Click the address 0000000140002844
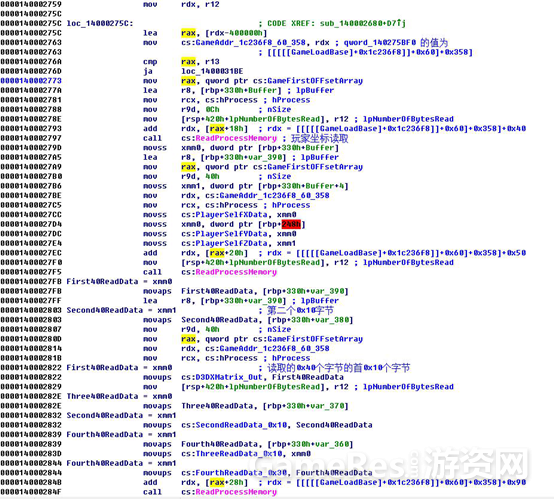The image size is (554, 499). [x=31, y=472]
